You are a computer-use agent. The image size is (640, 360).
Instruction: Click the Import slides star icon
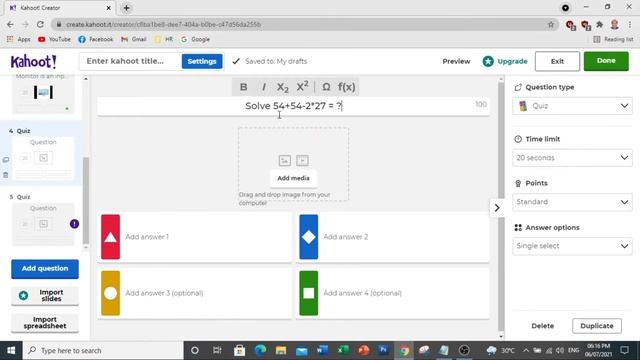(24, 295)
